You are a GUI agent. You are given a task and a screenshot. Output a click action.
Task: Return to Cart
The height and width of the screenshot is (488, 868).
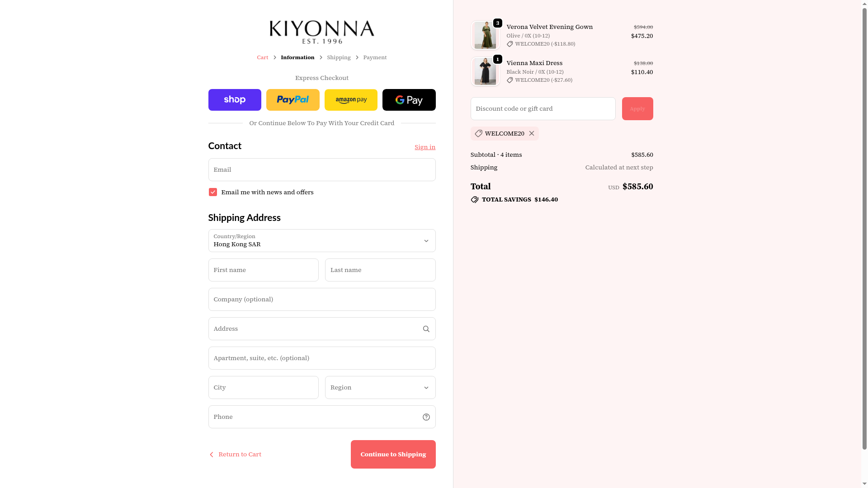click(235, 454)
